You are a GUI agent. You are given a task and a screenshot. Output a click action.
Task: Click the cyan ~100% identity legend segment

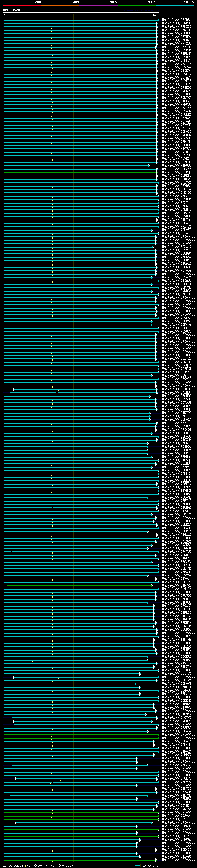[175, 6]
